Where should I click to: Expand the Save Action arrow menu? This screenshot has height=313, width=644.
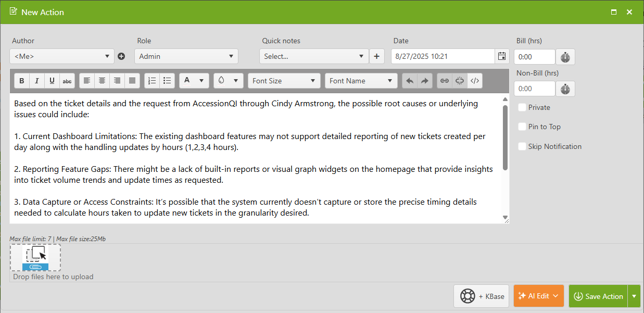click(634, 296)
